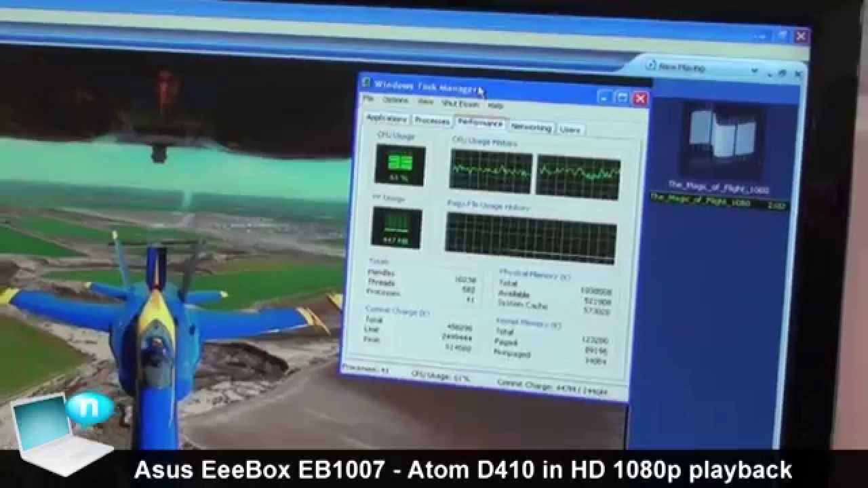Click the CPU Usage status bar entry
This screenshot has height=488, width=868.
[440, 376]
